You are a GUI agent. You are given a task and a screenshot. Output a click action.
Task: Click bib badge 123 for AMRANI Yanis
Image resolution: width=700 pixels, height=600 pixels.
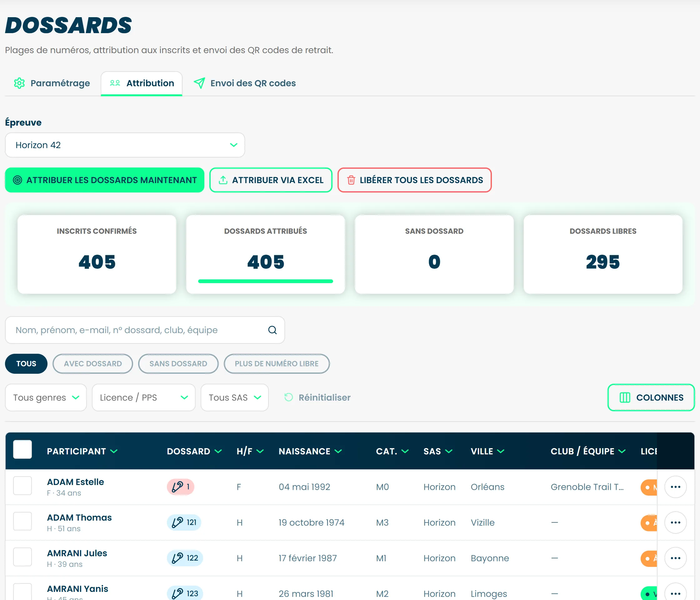tap(185, 593)
